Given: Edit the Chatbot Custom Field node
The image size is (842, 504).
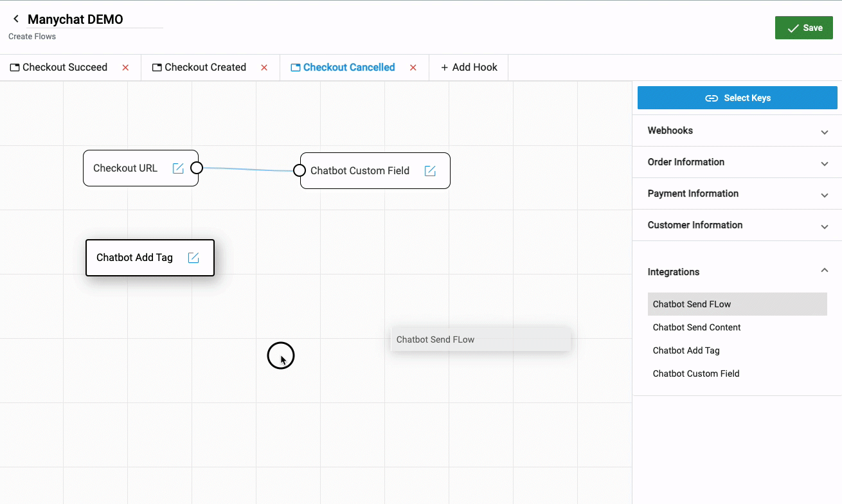Looking at the screenshot, I should click(430, 170).
